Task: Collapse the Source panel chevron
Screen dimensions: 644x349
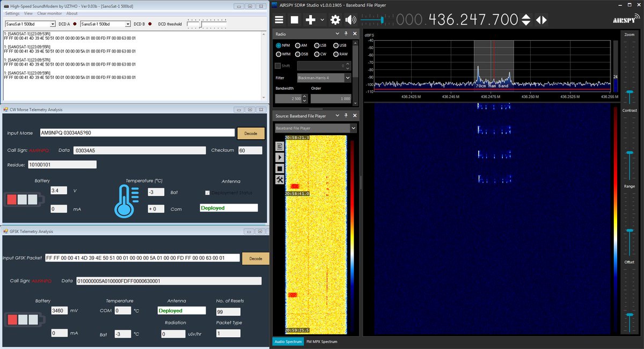Action: coord(339,116)
